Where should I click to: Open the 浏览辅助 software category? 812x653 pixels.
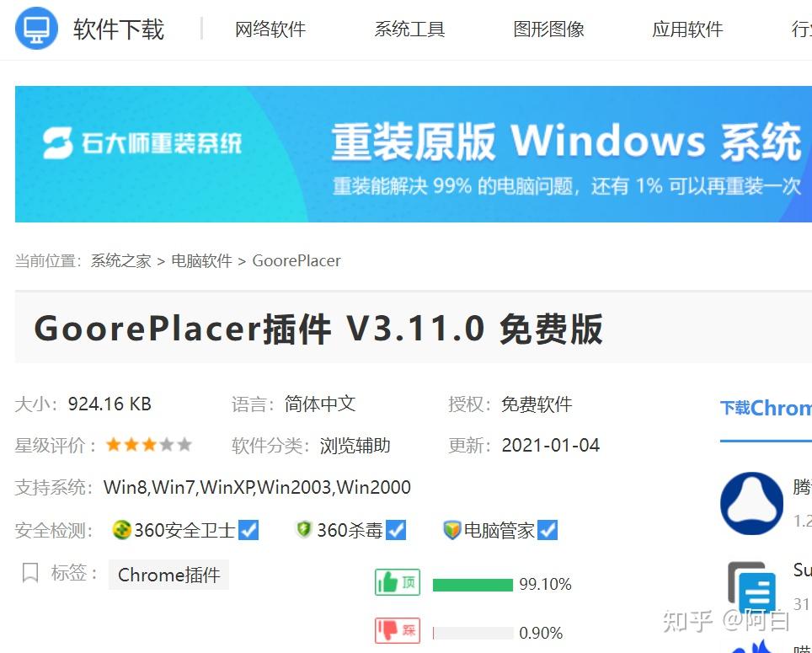(355, 446)
